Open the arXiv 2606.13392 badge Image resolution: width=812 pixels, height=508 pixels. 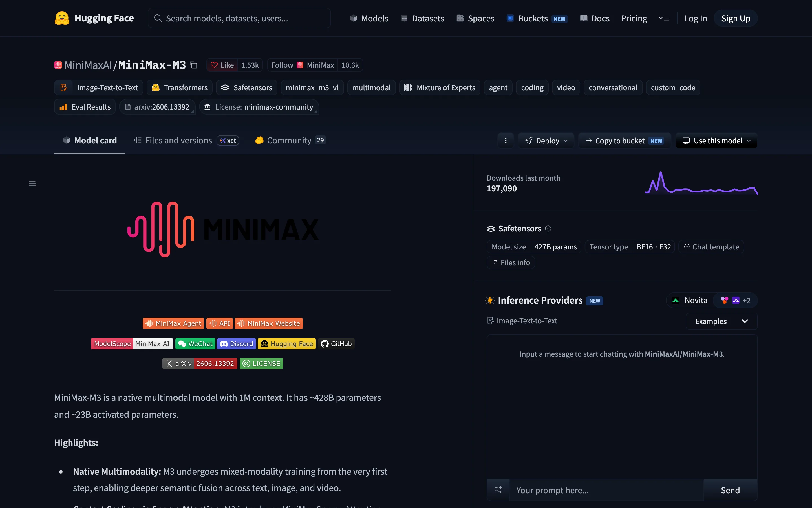pos(200,364)
